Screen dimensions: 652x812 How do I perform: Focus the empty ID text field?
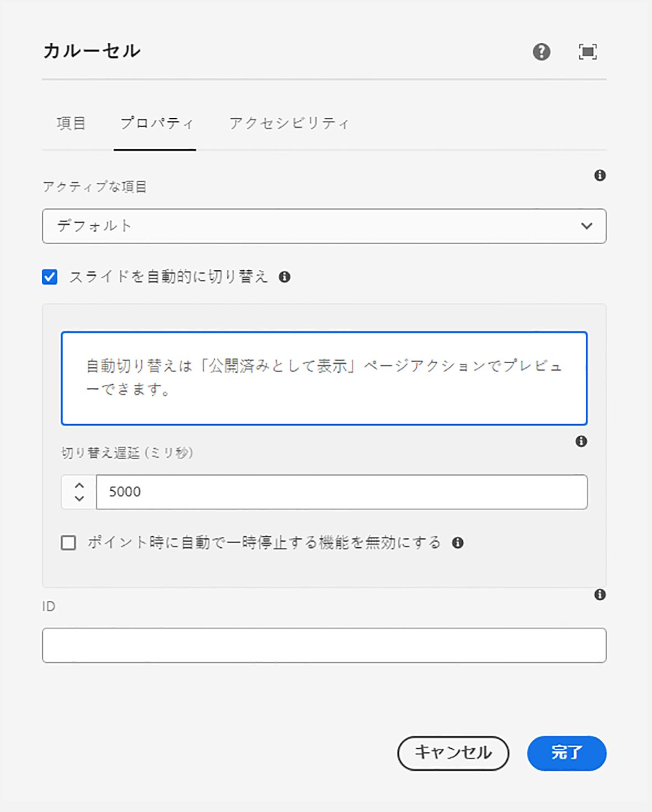(x=324, y=645)
